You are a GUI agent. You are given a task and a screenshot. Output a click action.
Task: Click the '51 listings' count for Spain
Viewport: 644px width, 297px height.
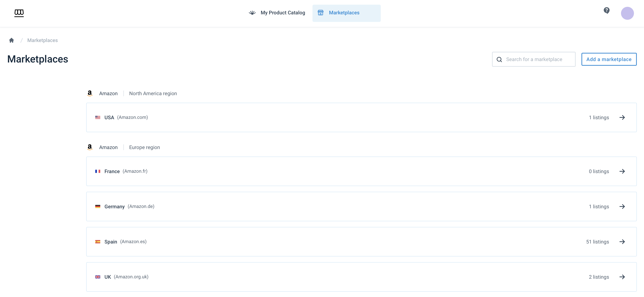pos(597,242)
